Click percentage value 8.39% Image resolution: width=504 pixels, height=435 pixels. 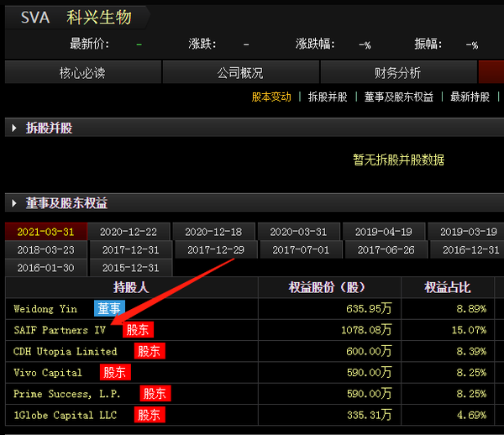pyautogui.click(x=471, y=351)
